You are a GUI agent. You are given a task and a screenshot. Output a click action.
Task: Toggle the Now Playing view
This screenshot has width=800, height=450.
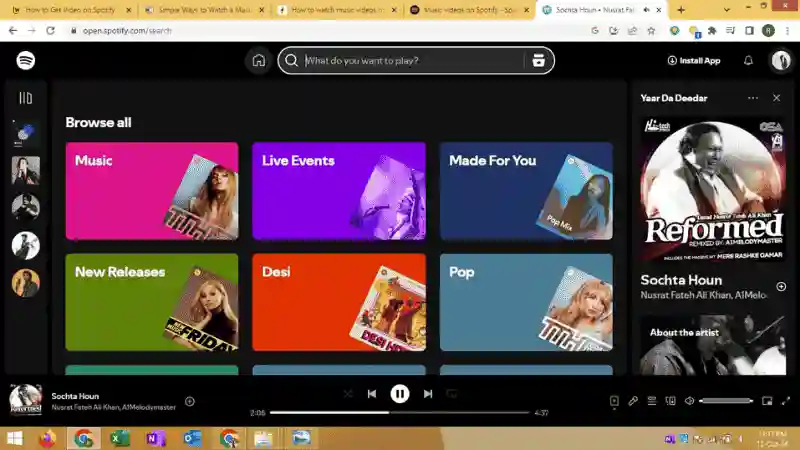[614, 401]
